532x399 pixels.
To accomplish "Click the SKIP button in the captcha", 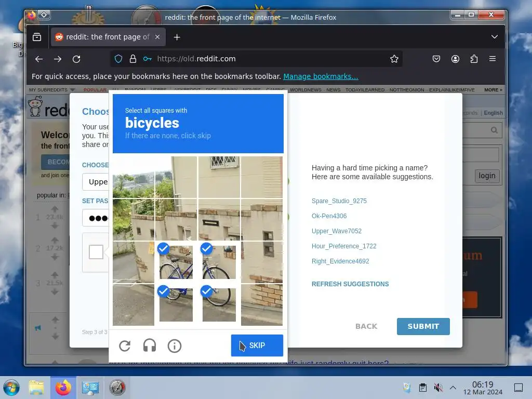I will pos(257,345).
